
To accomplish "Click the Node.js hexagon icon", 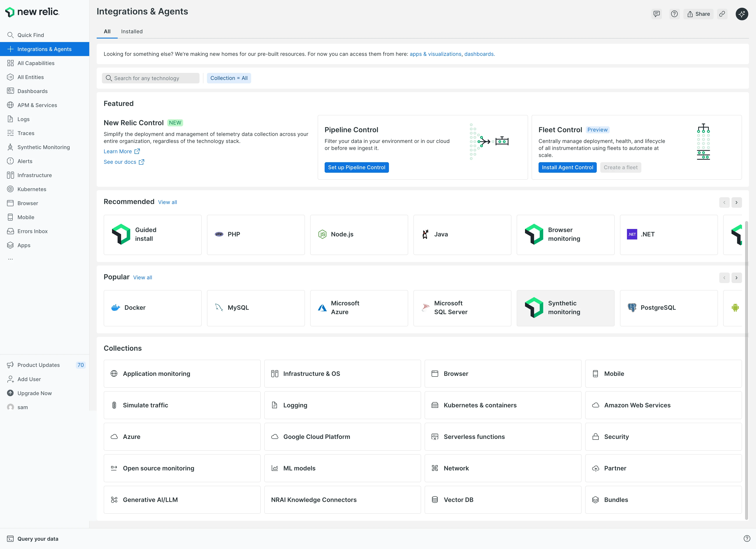I will (x=322, y=234).
